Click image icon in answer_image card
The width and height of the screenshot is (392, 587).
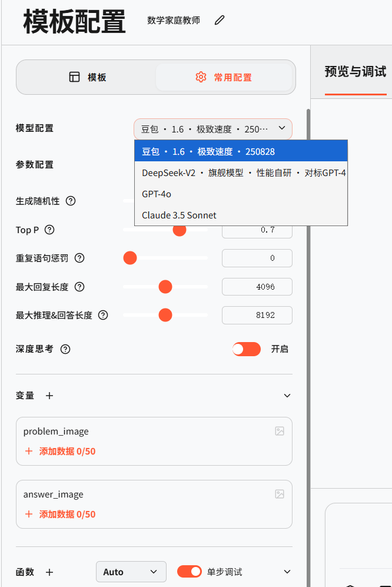[x=280, y=494]
